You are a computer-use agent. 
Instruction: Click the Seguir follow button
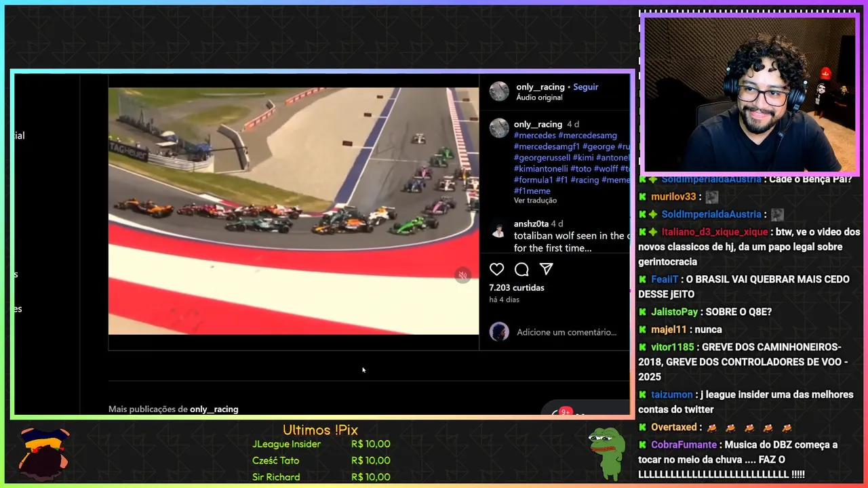(x=586, y=87)
